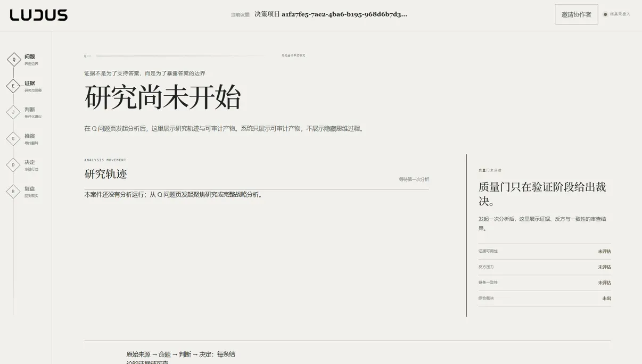Select the D diamond step icon
The image size is (642, 364).
[13, 165]
